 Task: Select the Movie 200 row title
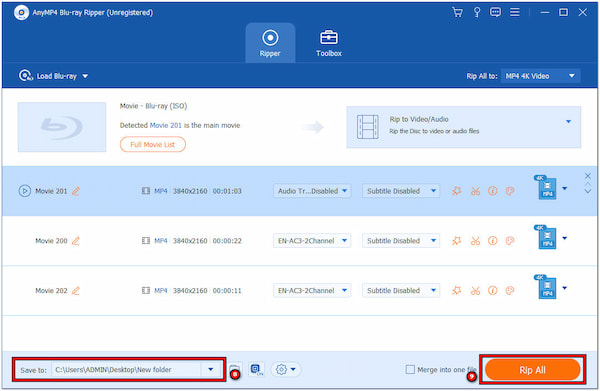[51, 241]
